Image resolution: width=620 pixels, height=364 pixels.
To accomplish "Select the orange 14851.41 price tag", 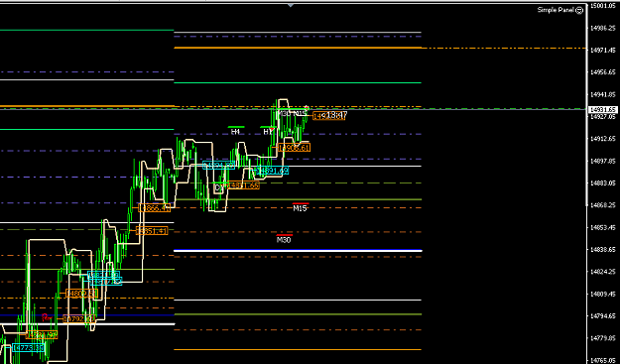I will coord(152,231).
